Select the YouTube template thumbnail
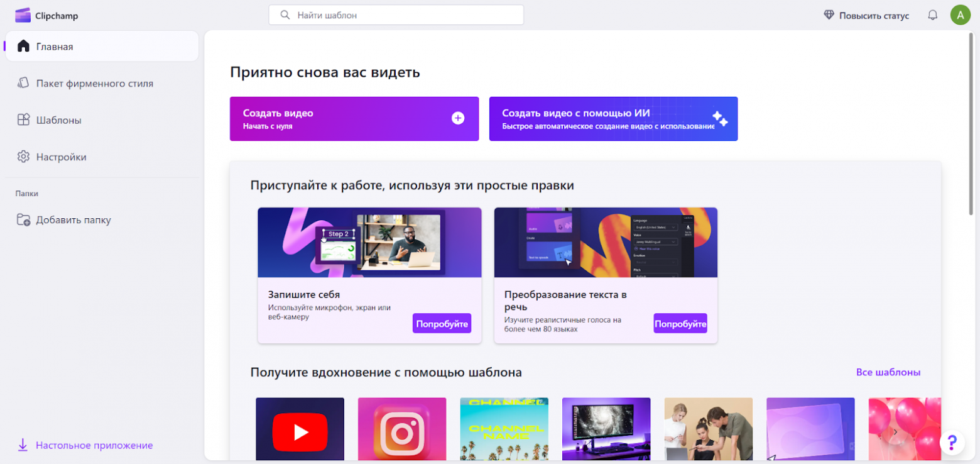Image resolution: width=980 pixels, height=464 pixels. click(300, 431)
